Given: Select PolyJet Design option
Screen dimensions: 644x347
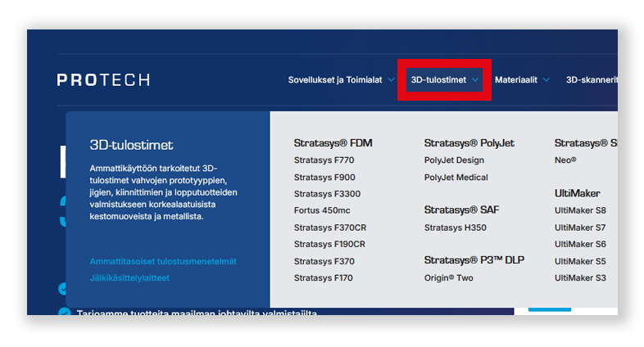Looking at the screenshot, I should 454,160.
